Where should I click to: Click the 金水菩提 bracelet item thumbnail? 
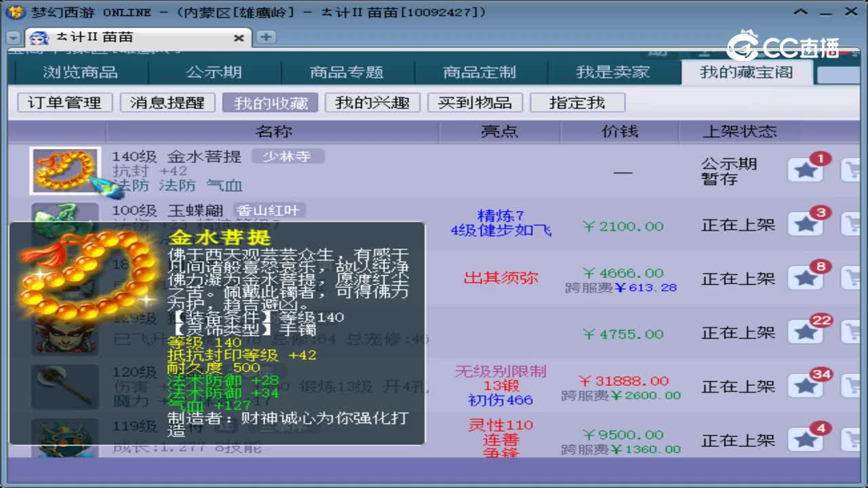pos(65,171)
